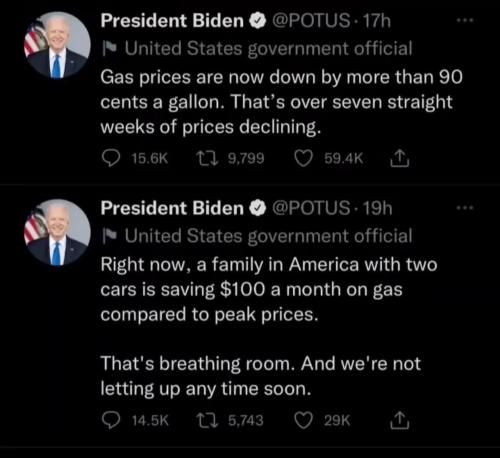Open President Biden name on 17h tweet
The image size is (500, 458).
172,21
